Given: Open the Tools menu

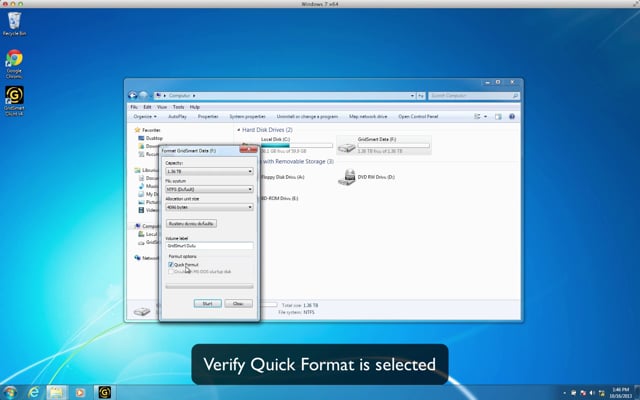Looking at the screenshot, I should 178,107.
